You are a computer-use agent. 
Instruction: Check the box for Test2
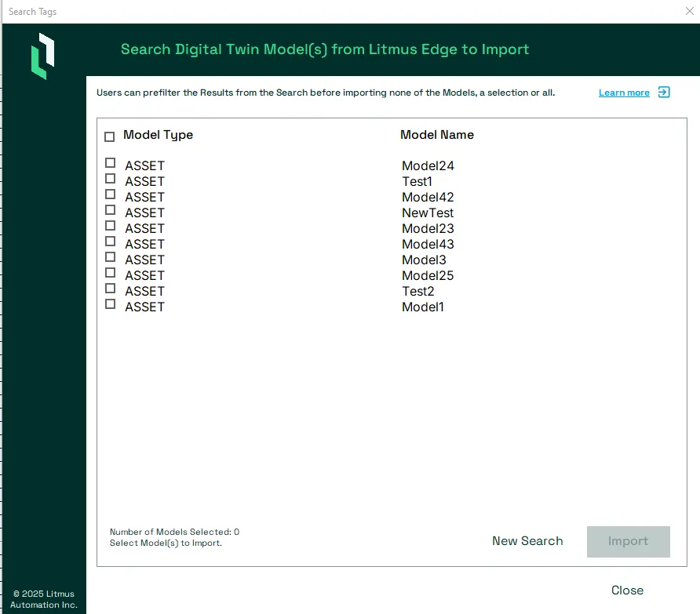[111, 289]
